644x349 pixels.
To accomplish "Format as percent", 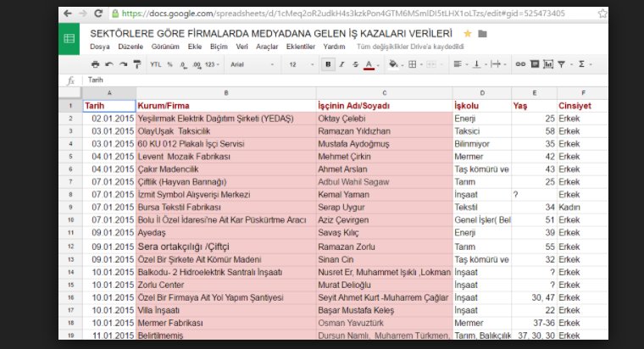I will click(x=169, y=64).
